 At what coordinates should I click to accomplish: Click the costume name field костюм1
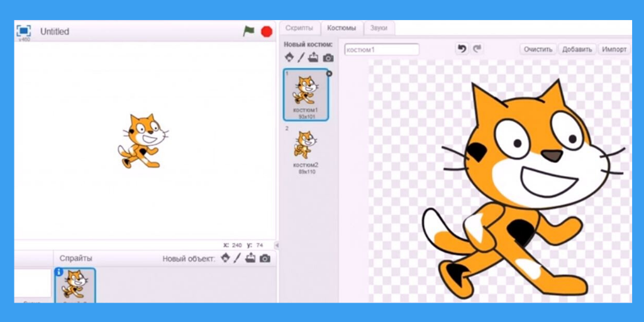pos(382,50)
